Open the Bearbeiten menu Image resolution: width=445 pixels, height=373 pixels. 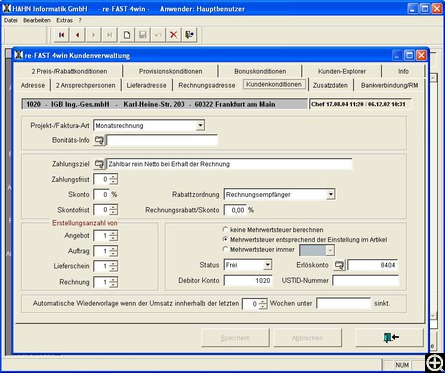pyautogui.click(x=37, y=20)
